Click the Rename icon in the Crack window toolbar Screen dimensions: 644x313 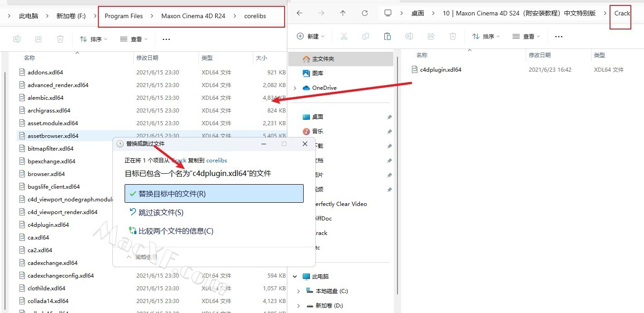[409, 36]
